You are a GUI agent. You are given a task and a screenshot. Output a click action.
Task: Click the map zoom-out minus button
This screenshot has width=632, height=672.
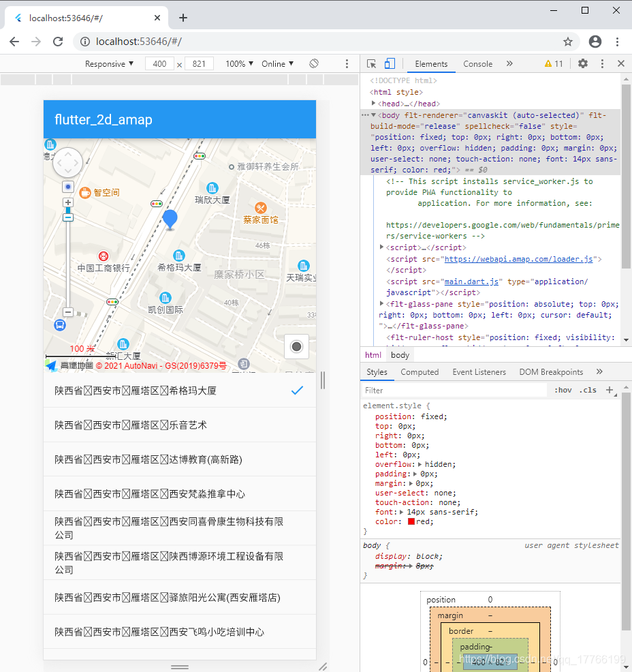[x=67, y=312]
